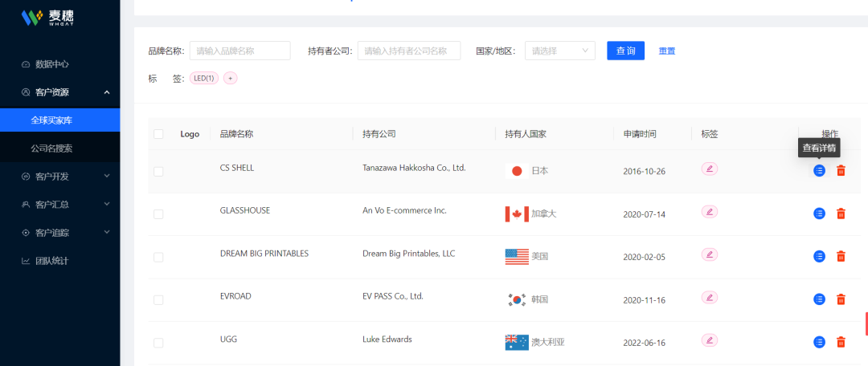Click the UGG brand name
The width and height of the screenshot is (868, 366).
tap(228, 339)
